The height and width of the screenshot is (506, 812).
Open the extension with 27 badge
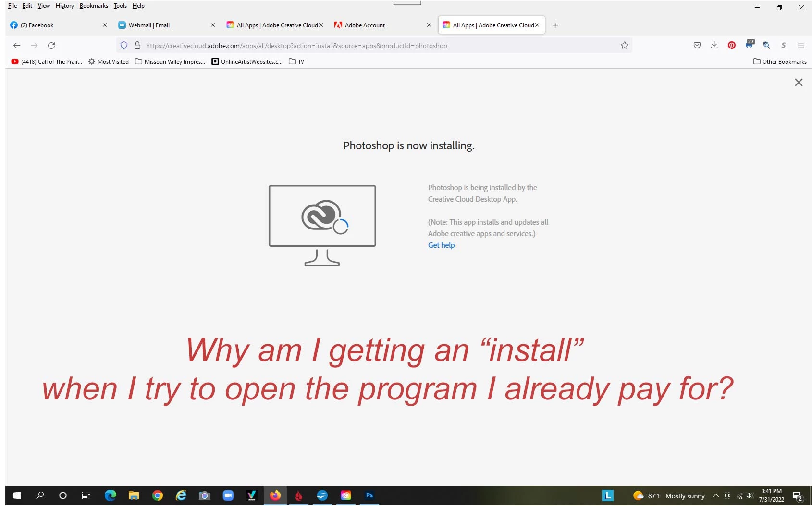point(750,45)
